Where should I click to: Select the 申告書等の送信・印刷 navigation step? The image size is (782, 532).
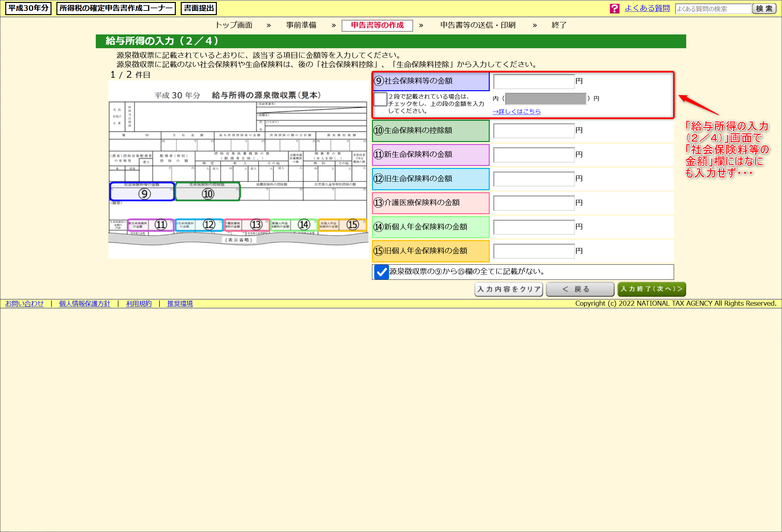[x=478, y=25]
